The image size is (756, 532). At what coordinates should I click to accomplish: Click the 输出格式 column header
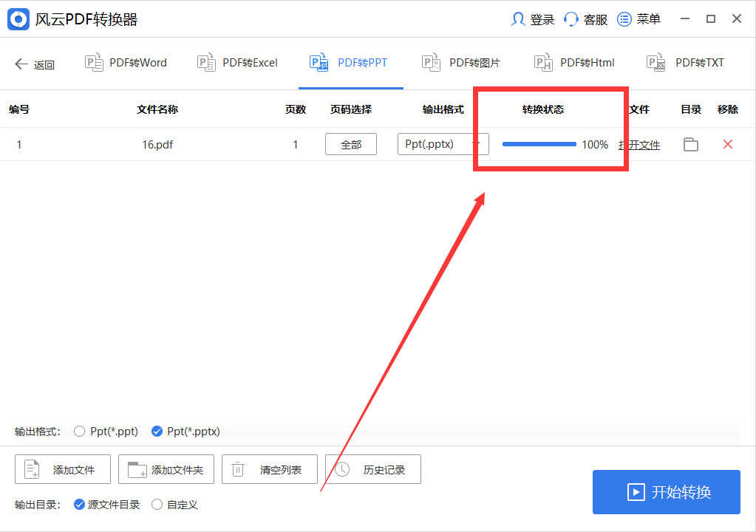click(x=443, y=109)
